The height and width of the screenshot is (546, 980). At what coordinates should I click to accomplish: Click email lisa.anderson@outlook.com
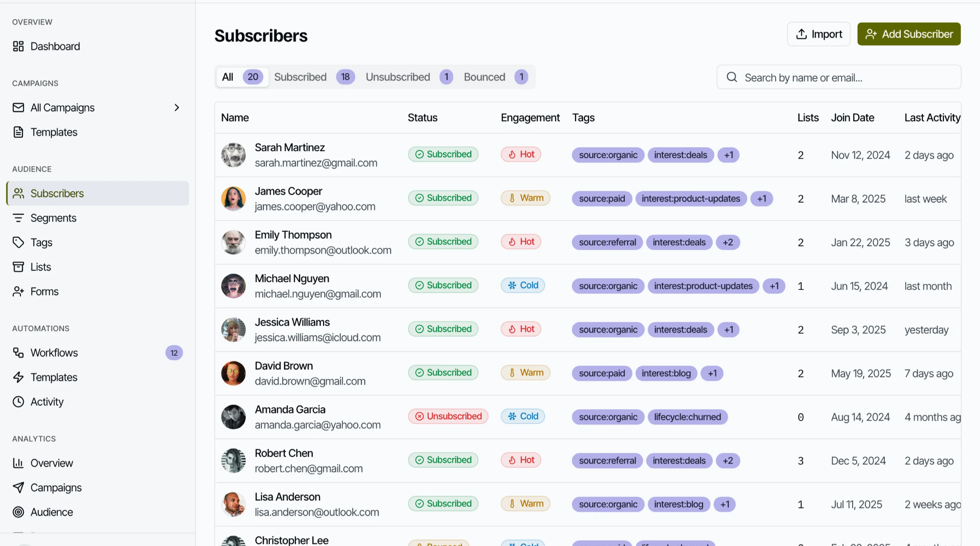[317, 512]
